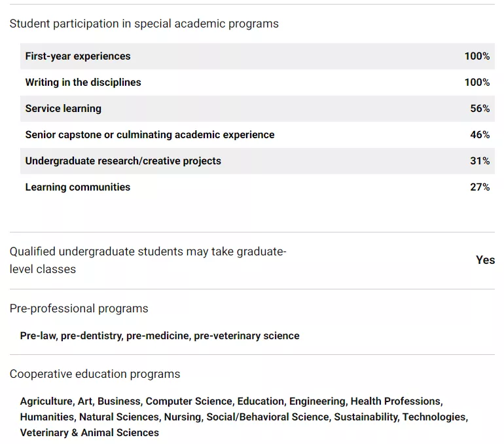504x444 pixels.
Task: Select Senior capstone or culminating academic experience
Action: (150, 135)
